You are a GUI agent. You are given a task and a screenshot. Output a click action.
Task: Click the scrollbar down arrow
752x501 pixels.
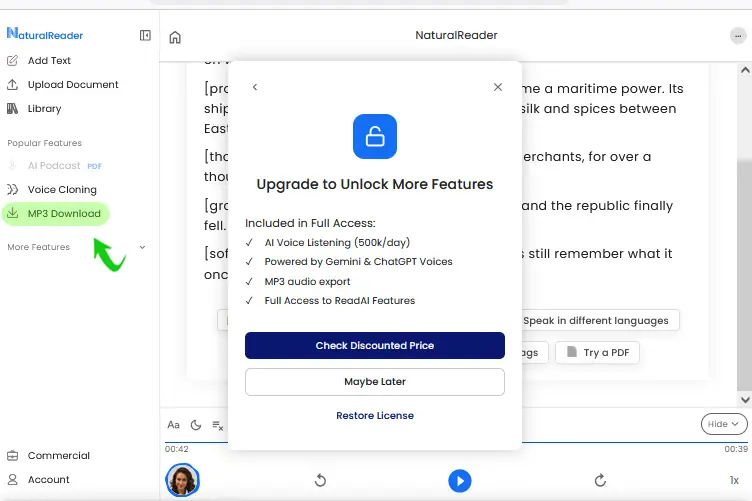(745, 399)
